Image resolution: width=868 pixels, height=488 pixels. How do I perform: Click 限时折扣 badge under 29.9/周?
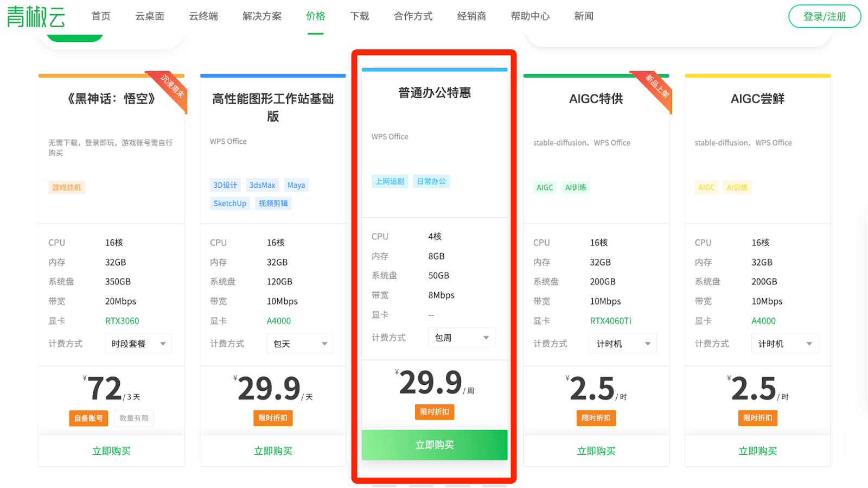point(435,412)
